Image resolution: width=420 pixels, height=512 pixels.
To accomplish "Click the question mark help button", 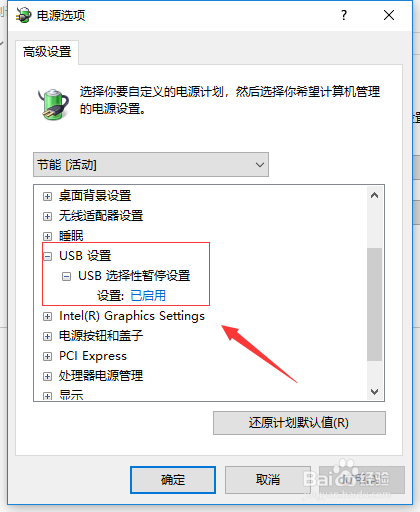I will point(344,15).
